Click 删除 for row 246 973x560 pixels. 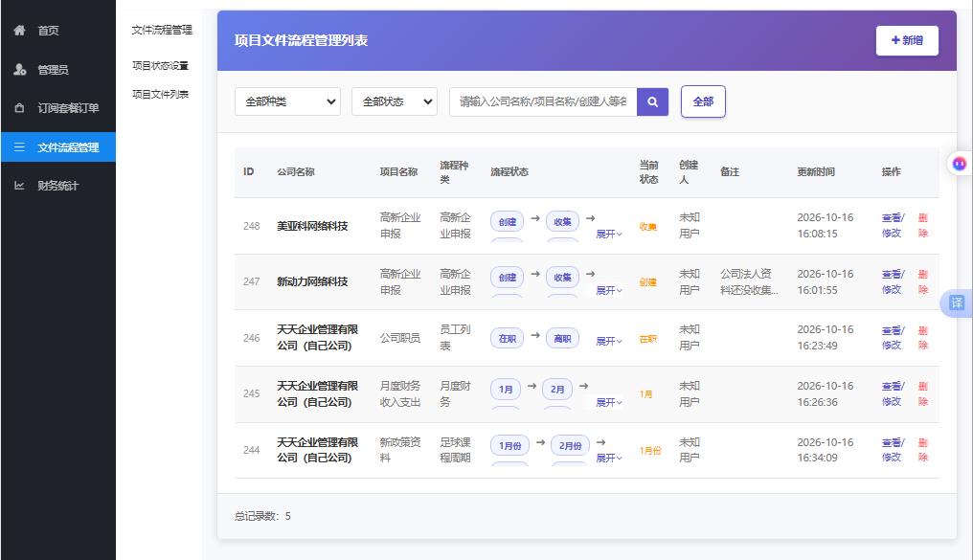923,338
